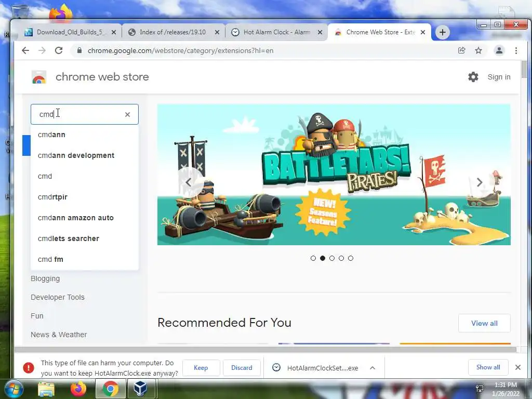The image size is (532, 399).
Task: Close the Index of /releases tab
Action: [217, 32]
